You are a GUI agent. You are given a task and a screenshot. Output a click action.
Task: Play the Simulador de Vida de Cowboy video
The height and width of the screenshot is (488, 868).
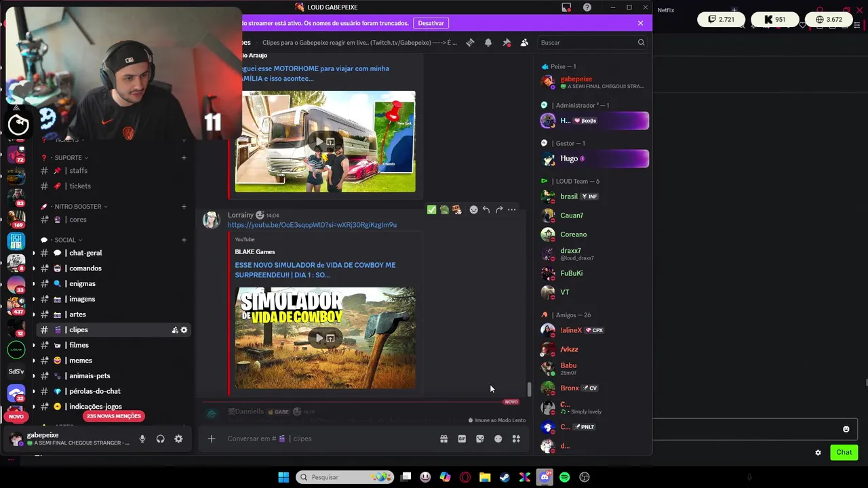[x=319, y=338]
